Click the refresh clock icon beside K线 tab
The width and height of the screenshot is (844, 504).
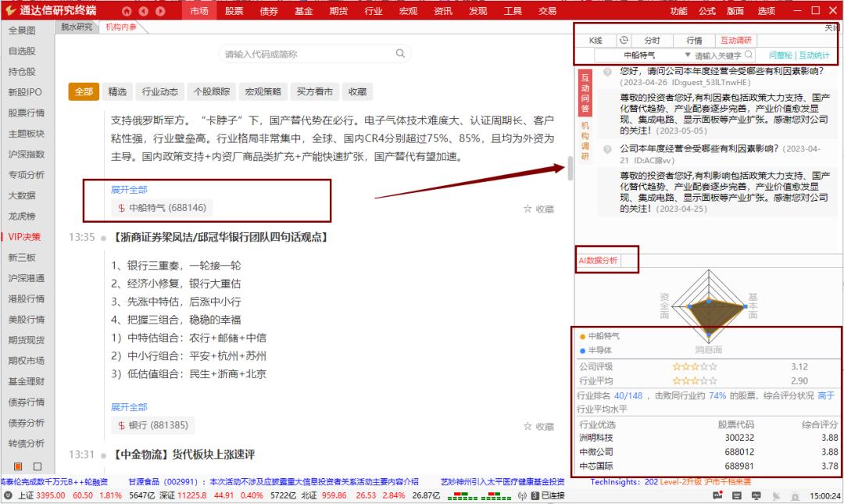(623, 40)
